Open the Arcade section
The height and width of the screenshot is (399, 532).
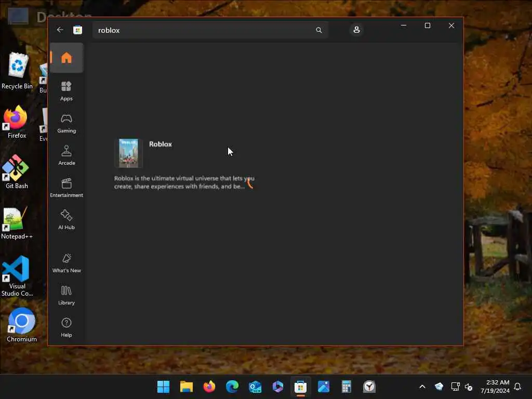coord(66,155)
